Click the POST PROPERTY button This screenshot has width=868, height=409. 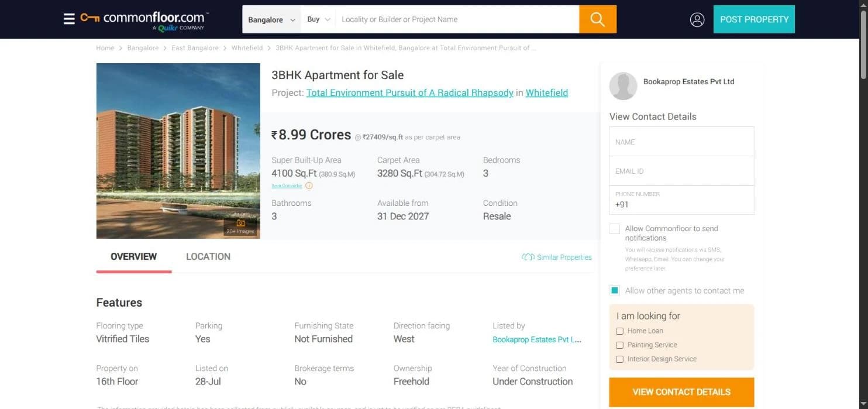(x=754, y=19)
